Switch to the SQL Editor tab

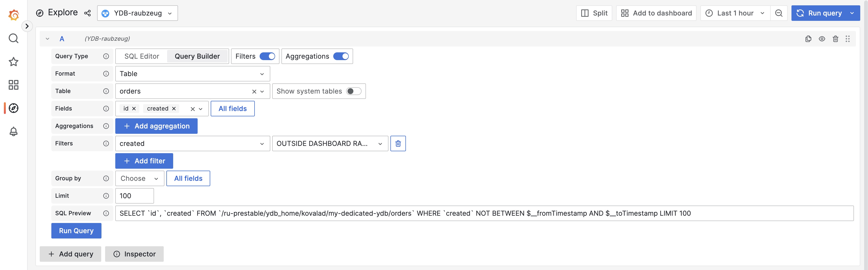coord(141,56)
